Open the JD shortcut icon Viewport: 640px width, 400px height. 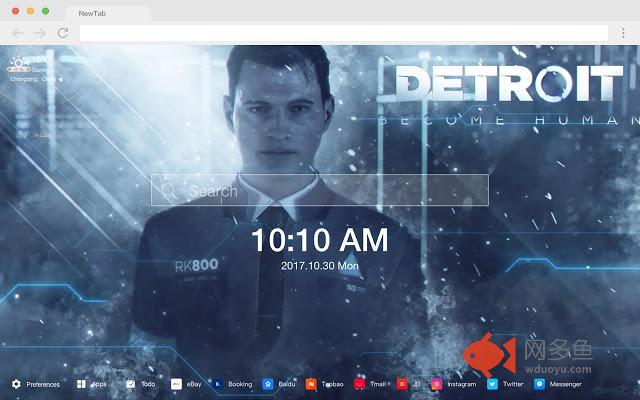[402, 384]
